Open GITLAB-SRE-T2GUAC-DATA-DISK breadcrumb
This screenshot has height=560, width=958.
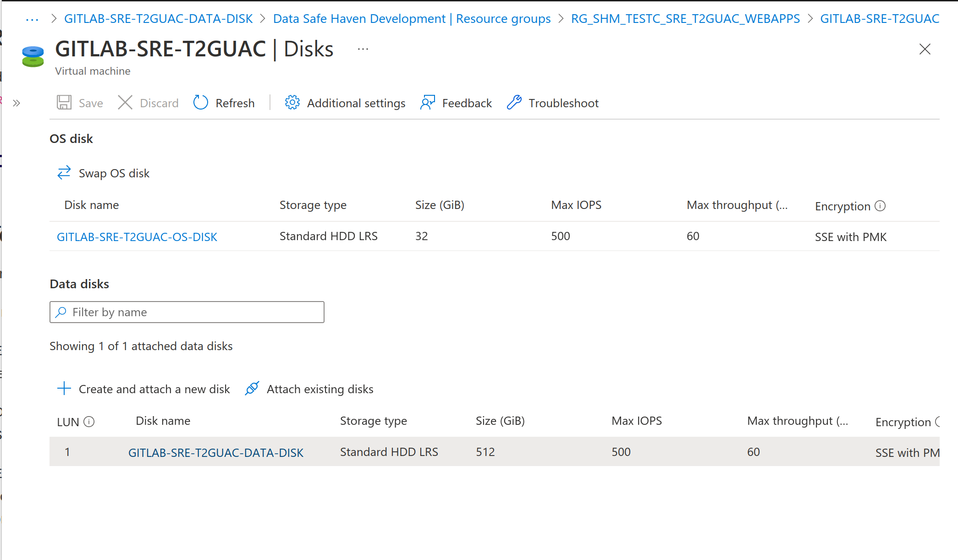158,19
